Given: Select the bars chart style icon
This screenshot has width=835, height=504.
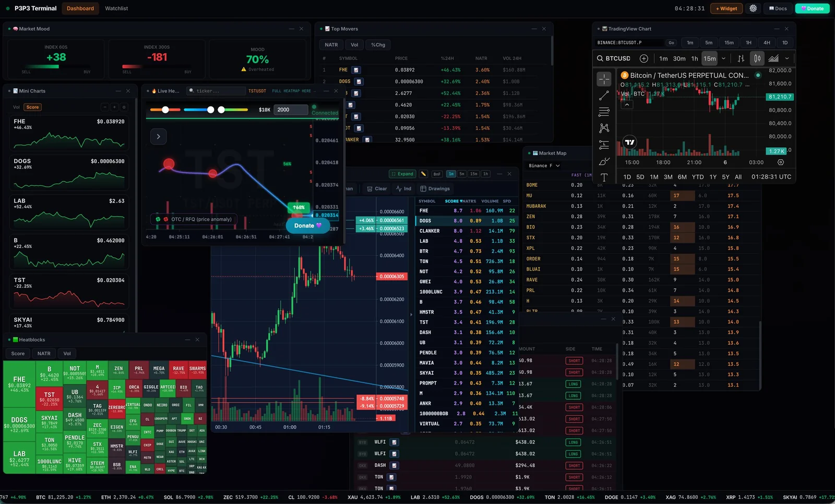Looking at the screenshot, I should tap(741, 58).
